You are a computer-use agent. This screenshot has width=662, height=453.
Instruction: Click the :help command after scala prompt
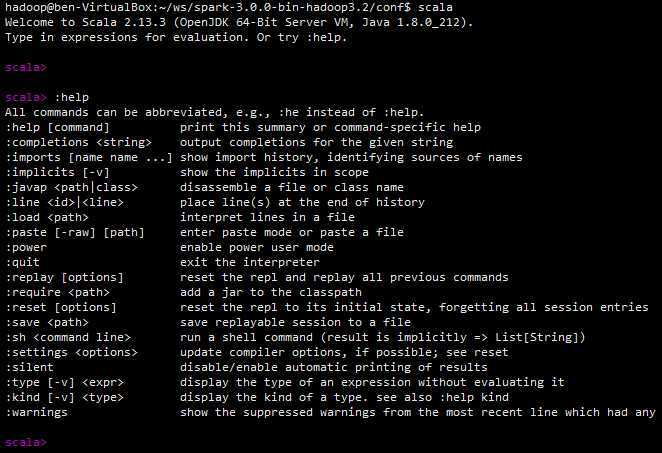(x=72, y=97)
